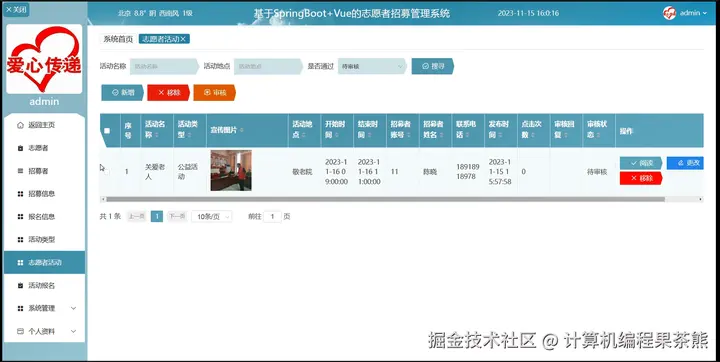
Task: Open 活动报名 in the sidebar
Action: [x=45, y=286]
